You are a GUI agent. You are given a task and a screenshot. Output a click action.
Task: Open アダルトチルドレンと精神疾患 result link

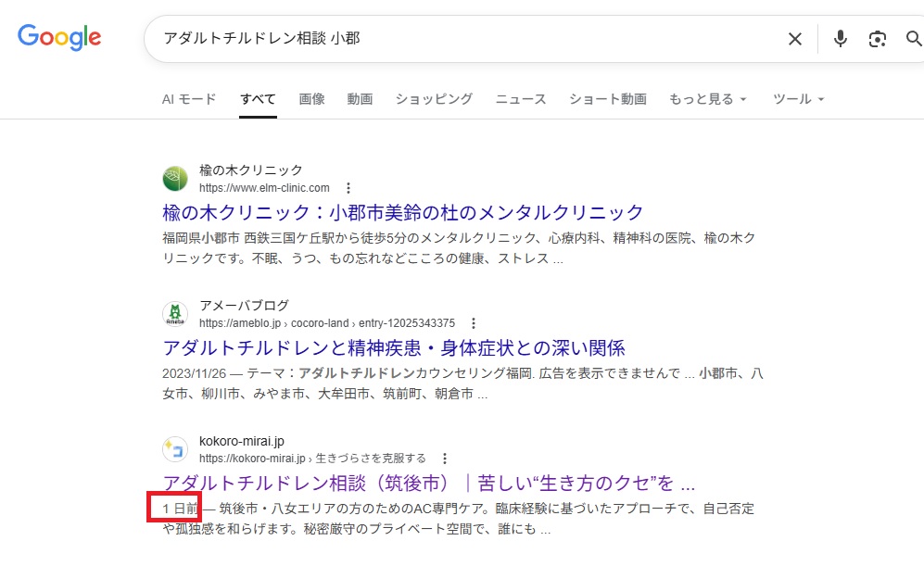tap(394, 348)
